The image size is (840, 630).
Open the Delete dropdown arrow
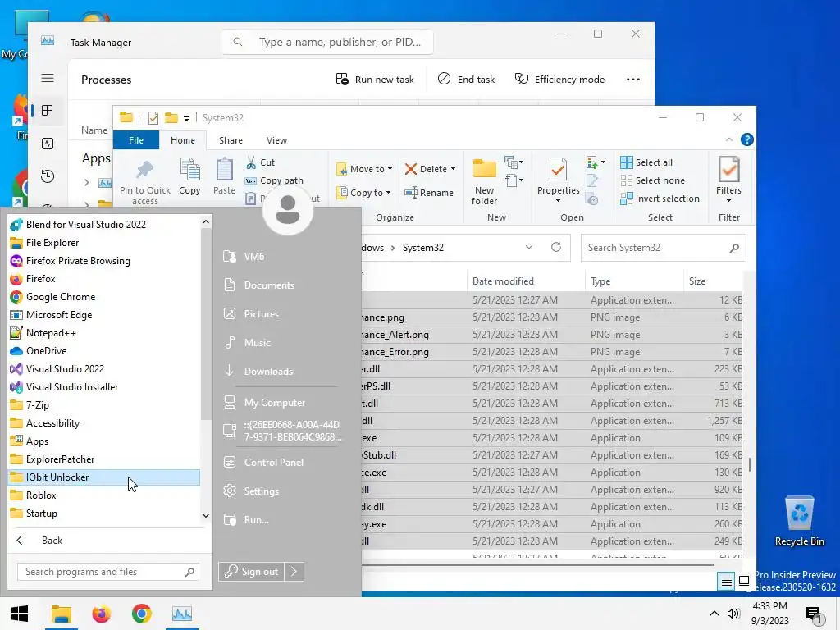(453, 169)
